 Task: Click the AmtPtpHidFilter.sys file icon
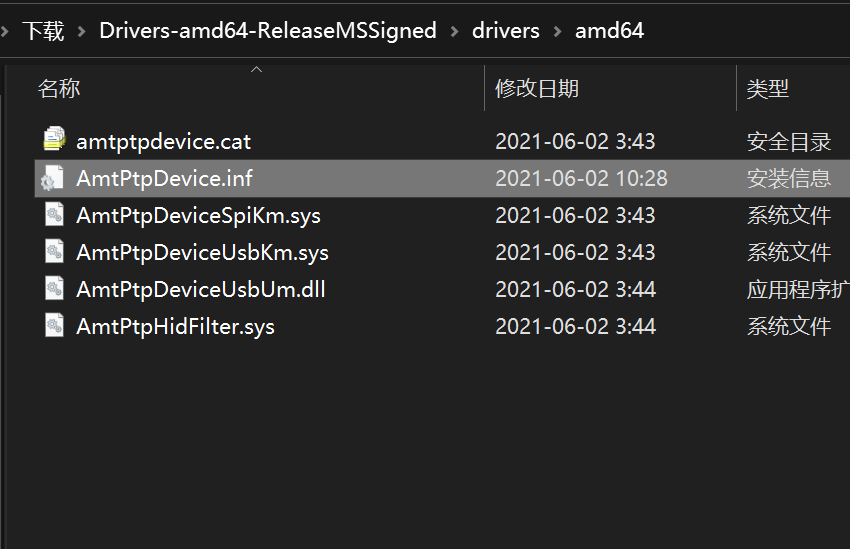54,326
